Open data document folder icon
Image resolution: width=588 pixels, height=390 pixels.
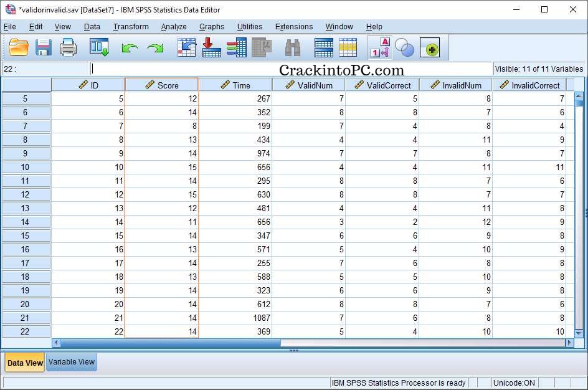point(19,48)
